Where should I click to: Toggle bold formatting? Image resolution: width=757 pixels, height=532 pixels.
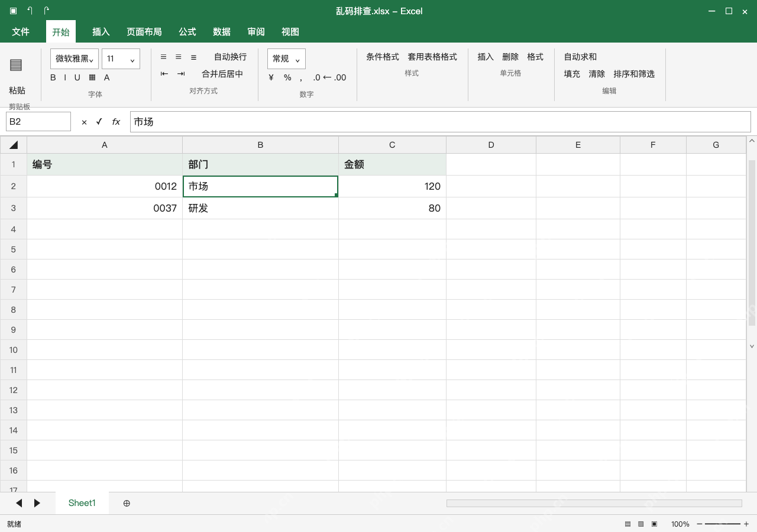point(53,77)
